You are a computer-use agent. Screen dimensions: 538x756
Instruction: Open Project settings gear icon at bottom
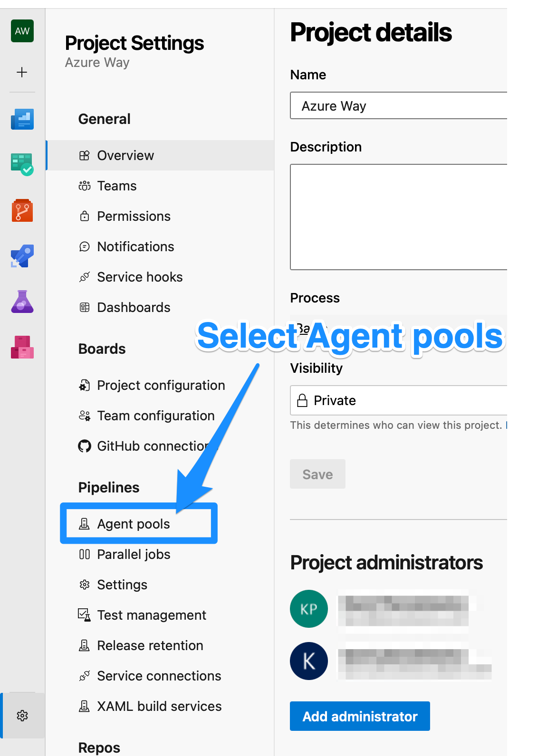click(x=22, y=715)
